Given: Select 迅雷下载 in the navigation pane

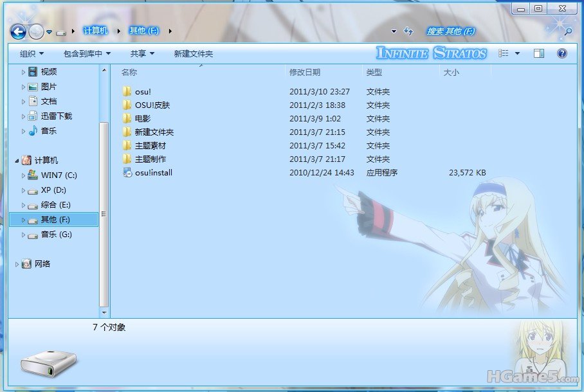Looking at the screenshot, I should point(56,116).
